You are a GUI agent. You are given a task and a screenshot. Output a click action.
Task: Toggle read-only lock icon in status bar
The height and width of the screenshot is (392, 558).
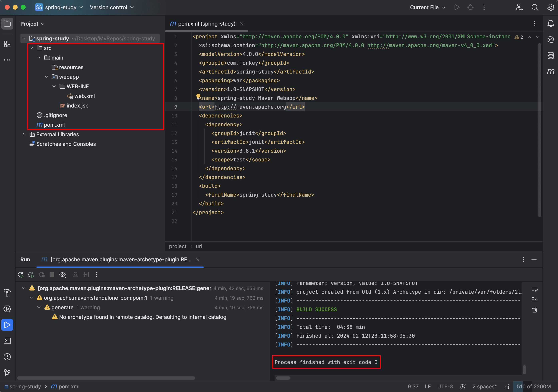[507, 387]
